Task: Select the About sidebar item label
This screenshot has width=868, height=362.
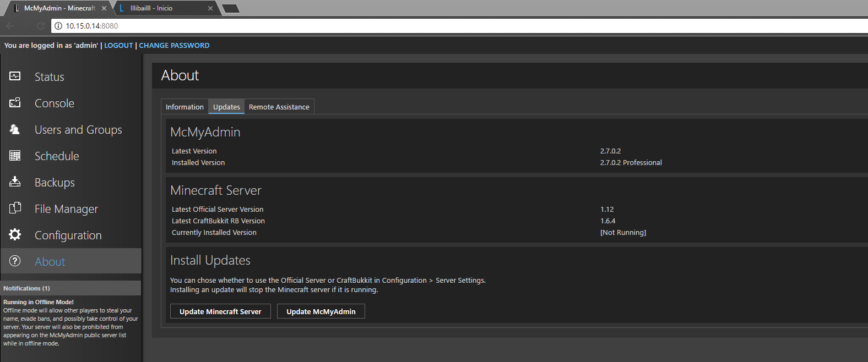Action: click(50, 262)
